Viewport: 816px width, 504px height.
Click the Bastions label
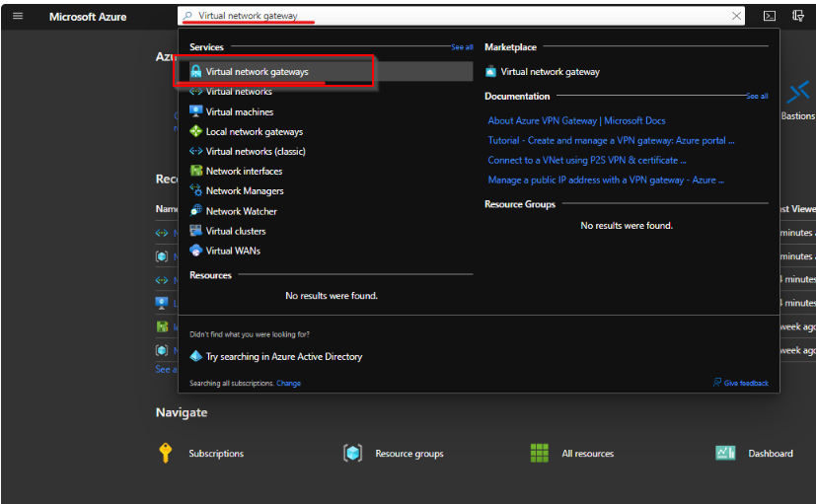pos(798,116)
